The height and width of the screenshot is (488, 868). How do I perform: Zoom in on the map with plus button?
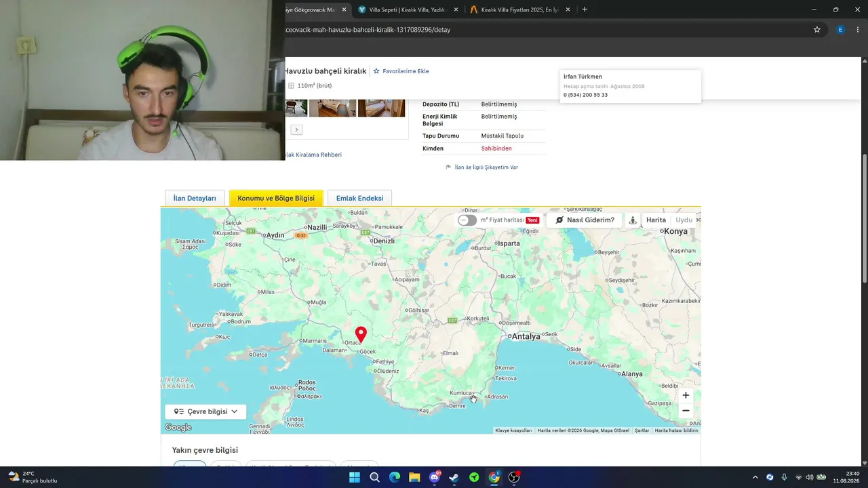pos(686,395)
